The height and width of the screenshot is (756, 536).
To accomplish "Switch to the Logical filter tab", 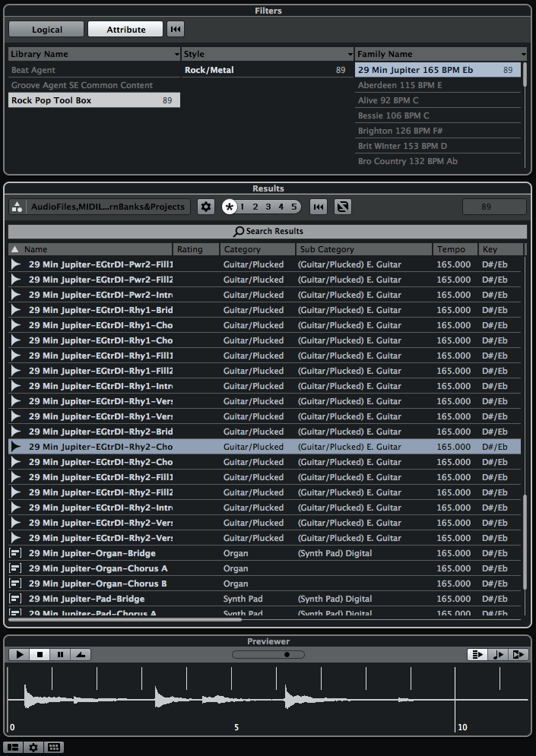I will pos(46,30).
